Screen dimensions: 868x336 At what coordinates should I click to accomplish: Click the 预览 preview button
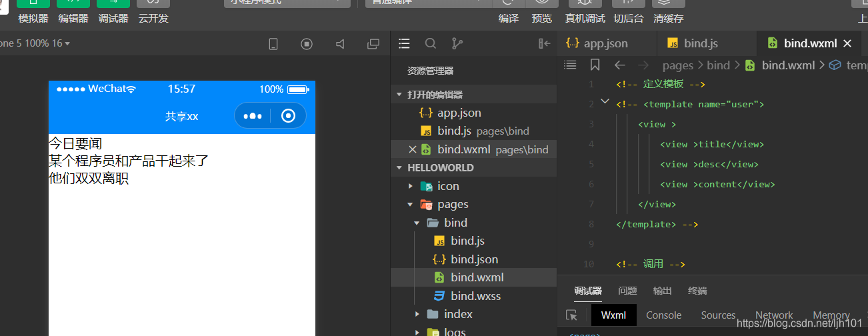[542, 18]
